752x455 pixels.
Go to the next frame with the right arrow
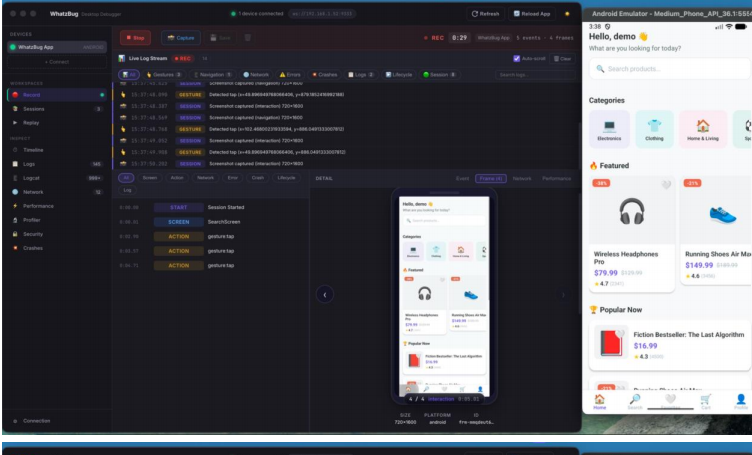click(563, 295)
